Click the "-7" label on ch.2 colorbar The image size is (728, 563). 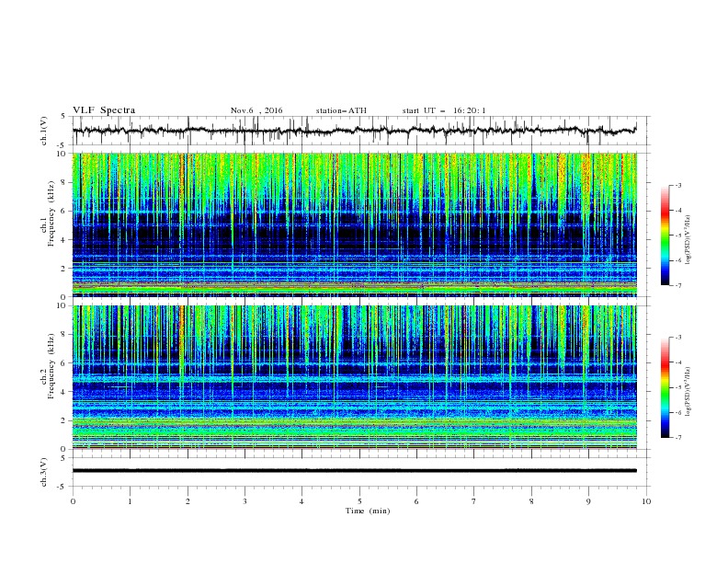677,438
